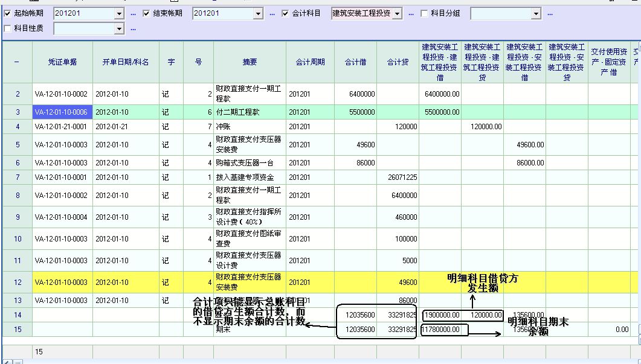Expand the 会计科目 account dropdown
641x364 pixels.
[x=397, y=13]
